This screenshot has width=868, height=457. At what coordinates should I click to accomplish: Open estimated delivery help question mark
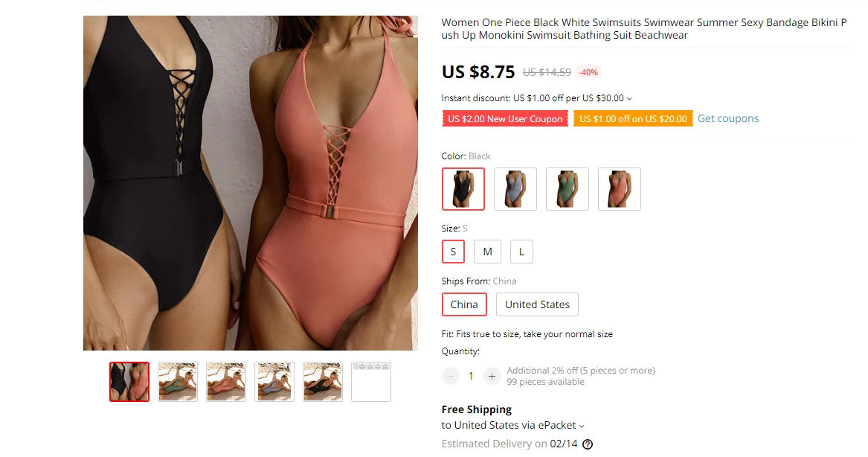pos(588,444)
